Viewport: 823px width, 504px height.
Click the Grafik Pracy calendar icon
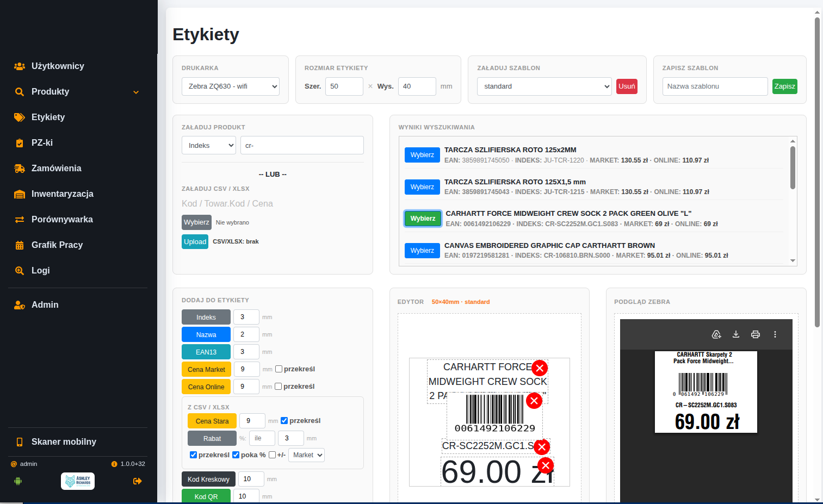pyautogui.click(x=20, y=245)
